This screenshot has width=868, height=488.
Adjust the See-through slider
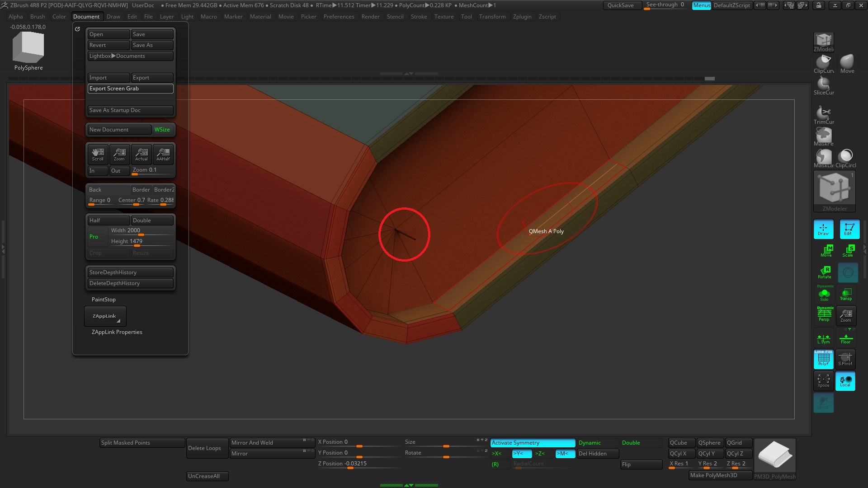[666, 5]
